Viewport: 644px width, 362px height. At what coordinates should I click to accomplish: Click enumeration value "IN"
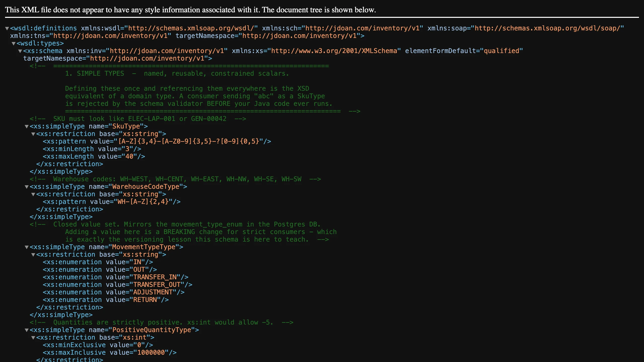tap(98, 262)
